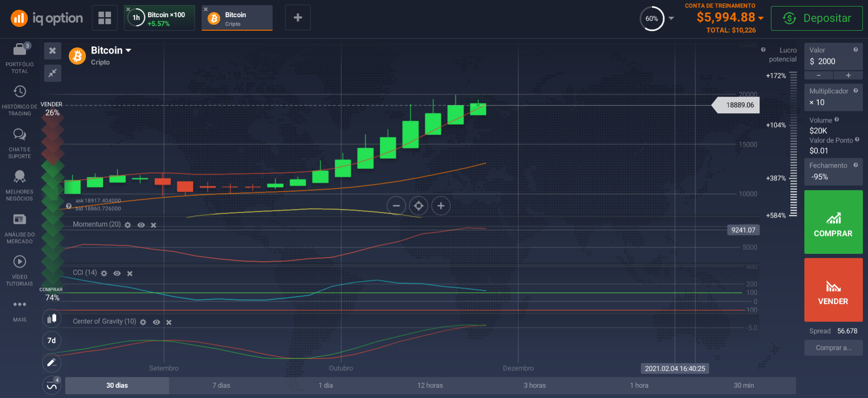Image resolution: width=868 pixels, height=398 pixels.
Task: Open Chats e Suporte sidebar icon
Action: [x=19, y=144]
